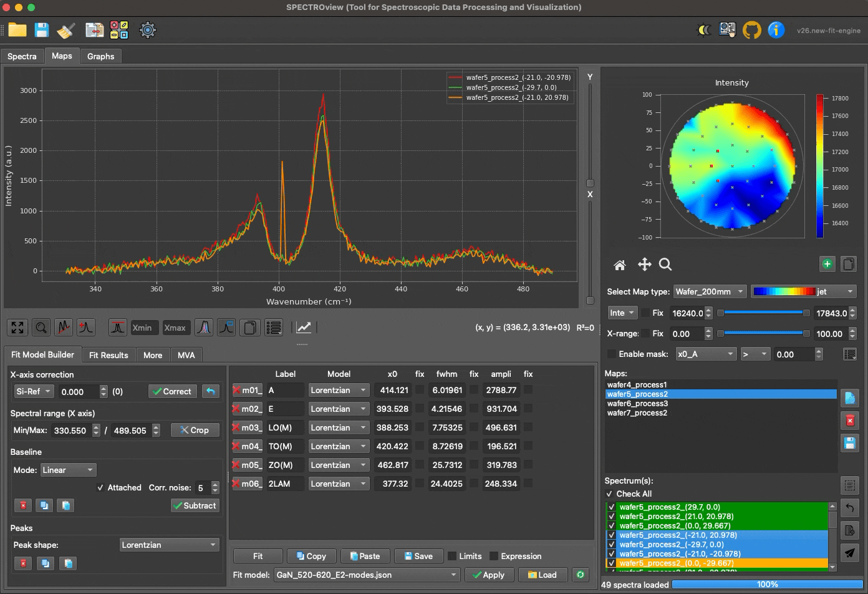
Task: Show About info with the blue i icon
Action: pos(776,29)
